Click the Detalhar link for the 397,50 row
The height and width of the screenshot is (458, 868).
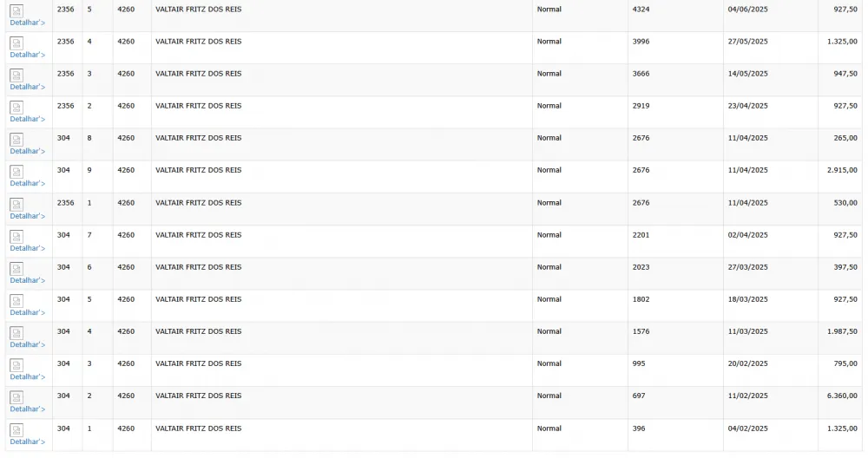coord(27,280)
